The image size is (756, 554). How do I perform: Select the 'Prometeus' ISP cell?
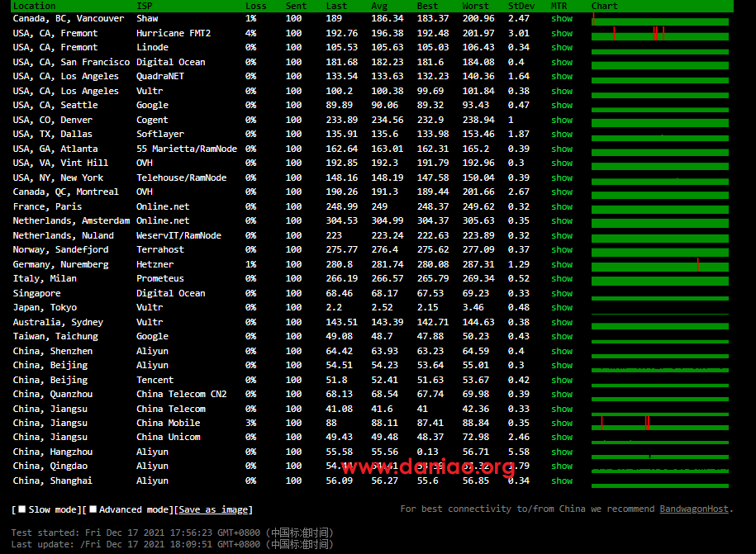pos(160,278)
